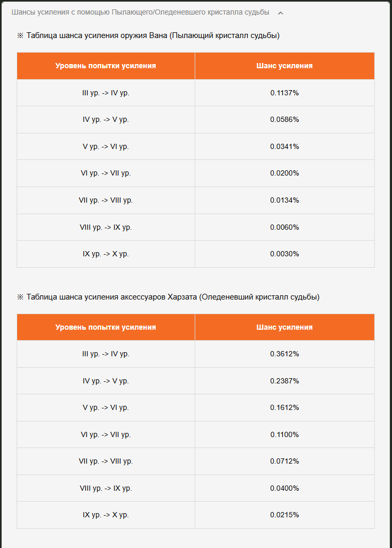This screenshot has width=392, height=548.
Task: Click the 0.0200% chance value
Action: [x=284, y=173]
